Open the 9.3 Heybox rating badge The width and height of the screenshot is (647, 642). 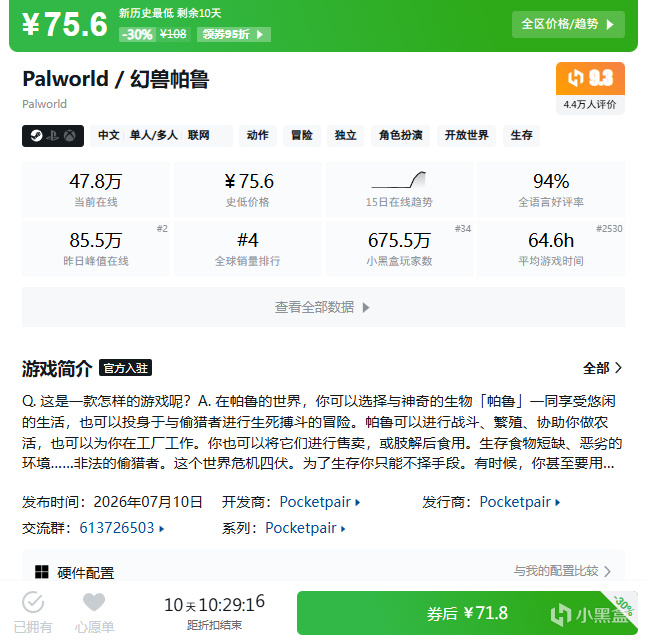click(x=590, y=78)
